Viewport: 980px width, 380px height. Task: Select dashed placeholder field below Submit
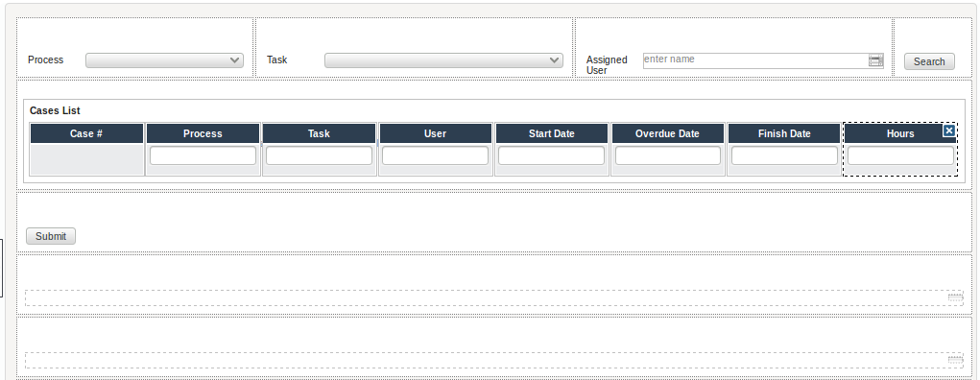tap(493, 297)
